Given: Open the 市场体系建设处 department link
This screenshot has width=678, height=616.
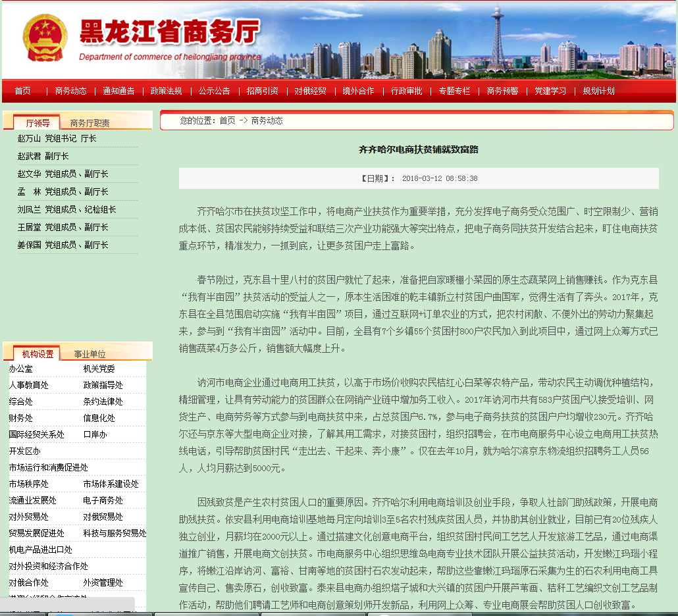Looking at the screenshot, I should click(x=111, y=484).
